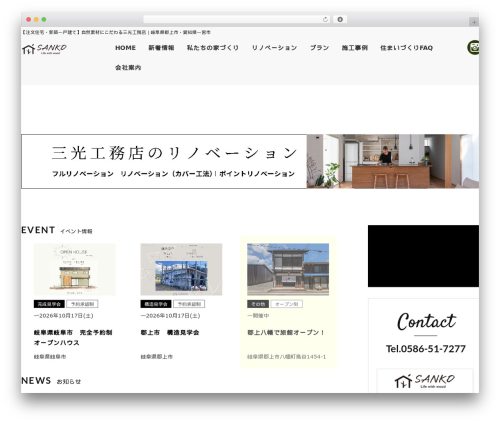Click the Contact heading in the sidebar
The height and width of the screenshot is (423, 500).
tap(426, 322)
